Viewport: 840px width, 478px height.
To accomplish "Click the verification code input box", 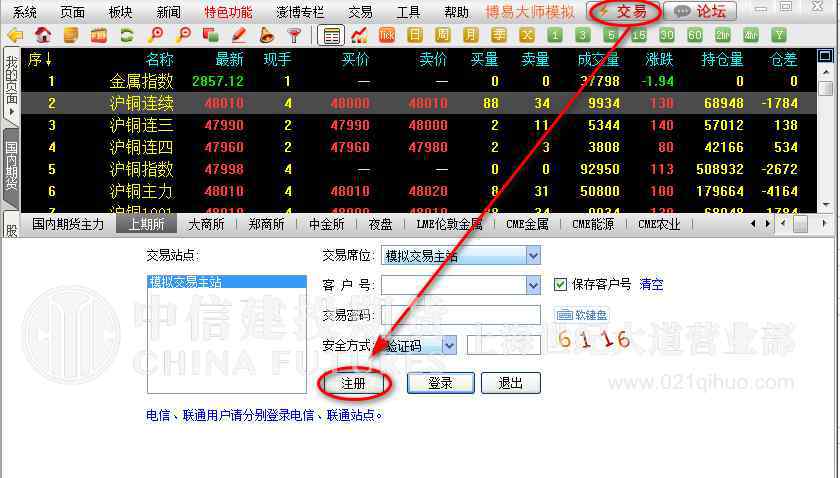I will click(x=504, y=346).
